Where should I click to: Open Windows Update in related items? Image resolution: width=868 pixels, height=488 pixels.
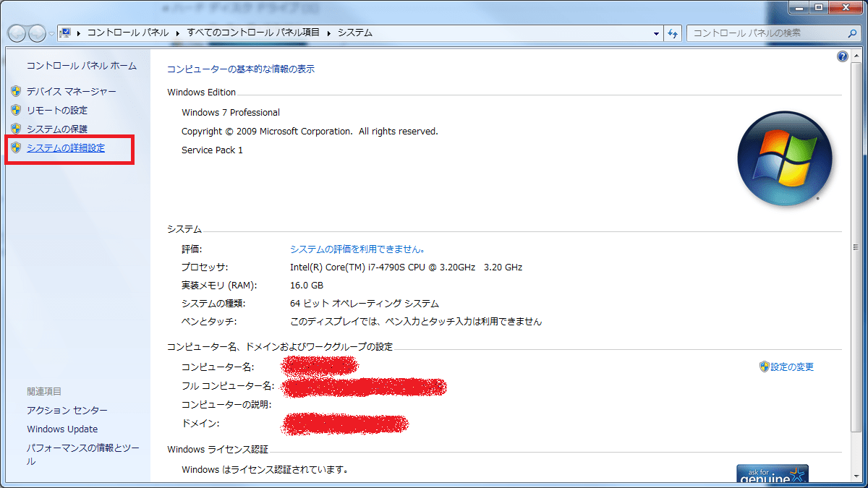click(62, 429)
